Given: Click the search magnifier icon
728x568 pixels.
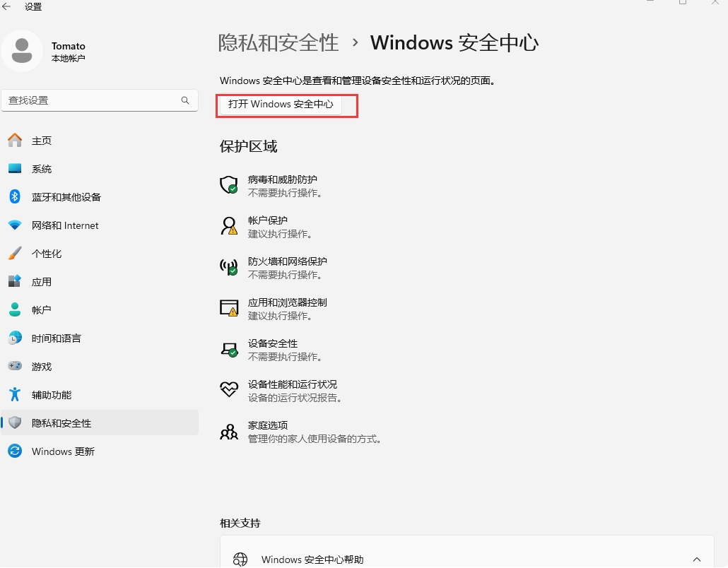Looking at the screenshot, I should tap(185, 100).
